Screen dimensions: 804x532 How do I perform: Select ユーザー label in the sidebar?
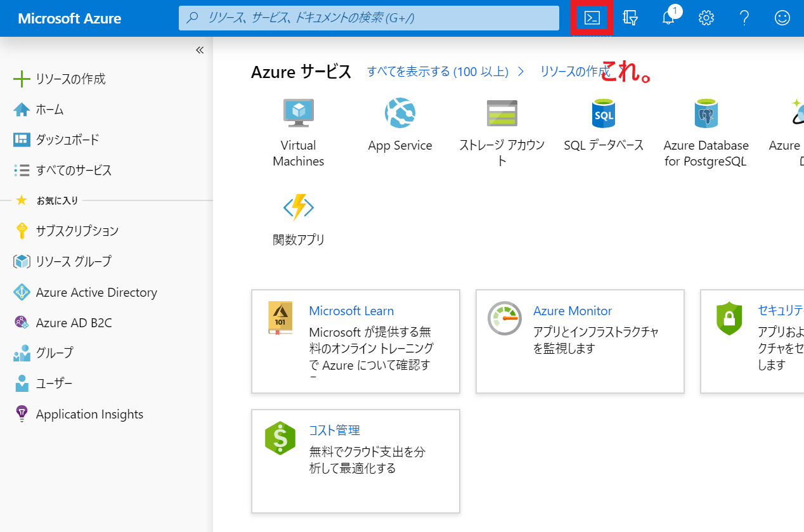[x=54, y=384]
